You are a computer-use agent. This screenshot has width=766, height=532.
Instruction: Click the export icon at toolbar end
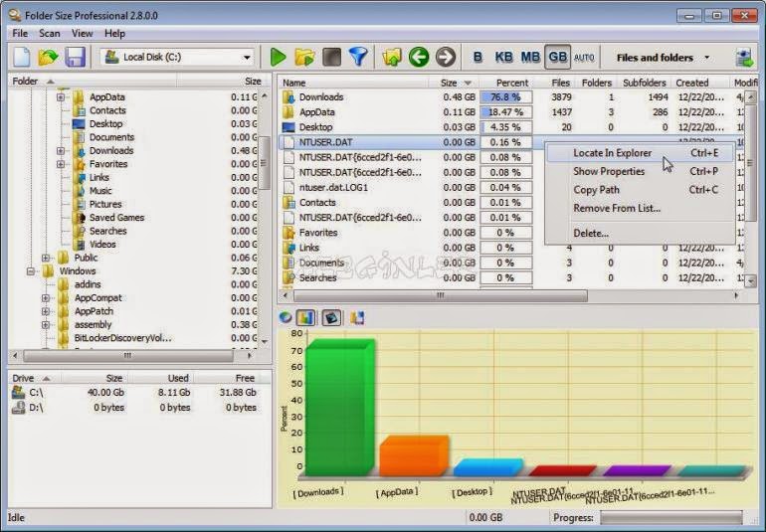tap(744, 58)
